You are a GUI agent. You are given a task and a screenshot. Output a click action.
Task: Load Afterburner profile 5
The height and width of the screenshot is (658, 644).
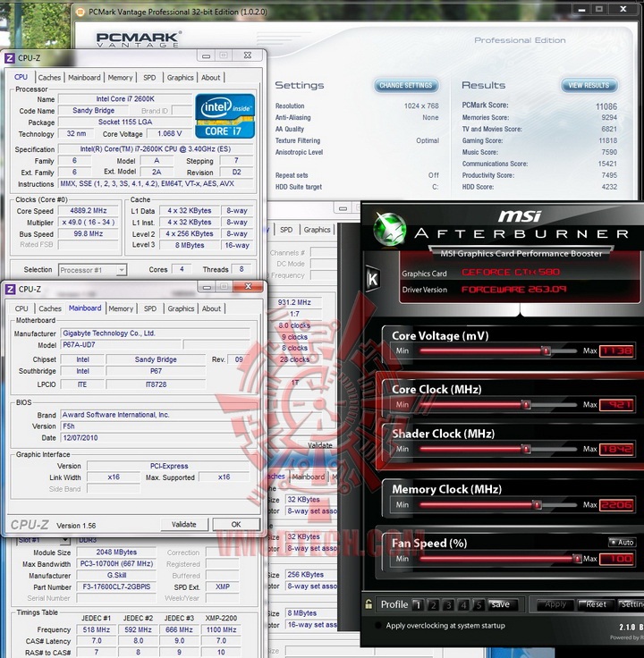pos(479,604)
